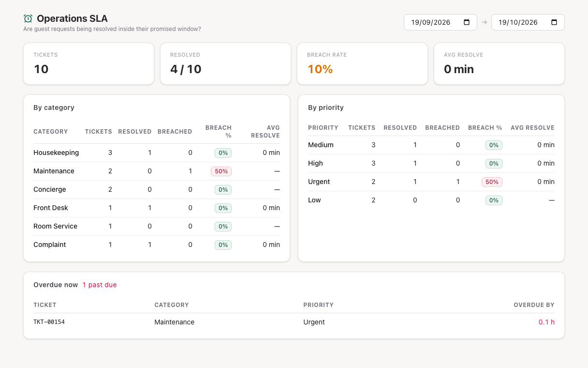Click the subtitle about guest requests promised window
Viewport: 588px width, 368px height.
coord(112,29)
